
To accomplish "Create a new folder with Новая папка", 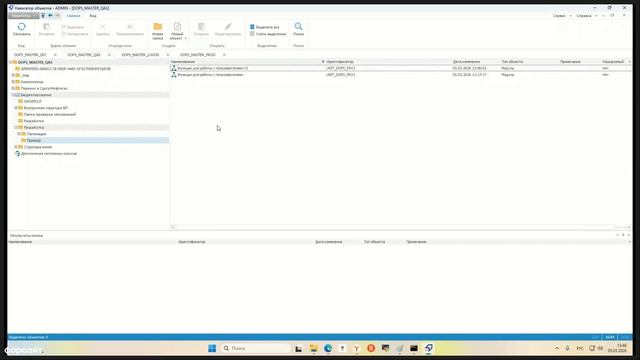I will click(x=158, y=31).
